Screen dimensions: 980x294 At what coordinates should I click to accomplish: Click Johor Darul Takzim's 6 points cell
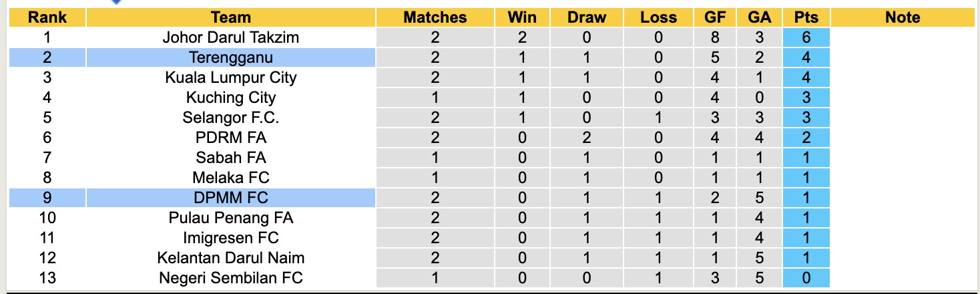806,37
